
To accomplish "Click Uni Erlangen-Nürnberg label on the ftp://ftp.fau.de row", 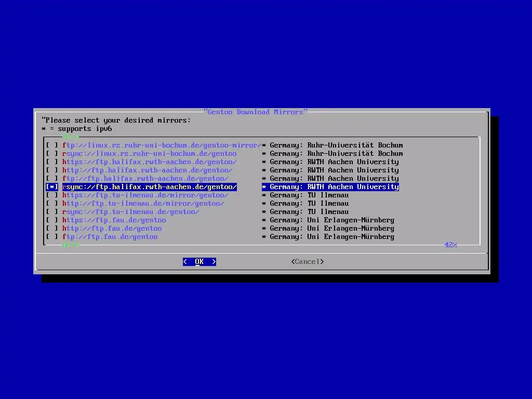I will (x=351, y=237).
